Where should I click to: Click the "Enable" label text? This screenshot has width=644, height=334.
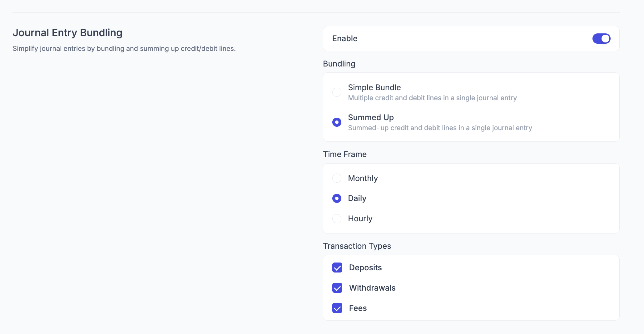345,38
